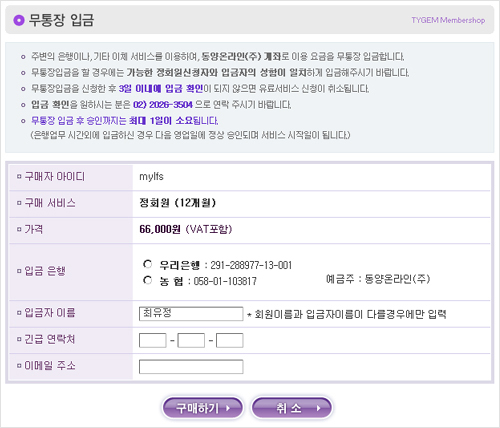The width and height of the screenshot is (500, 428).
Task: Select the 농협 radio button
Action: pyautogui.click(x=147, y=280)
